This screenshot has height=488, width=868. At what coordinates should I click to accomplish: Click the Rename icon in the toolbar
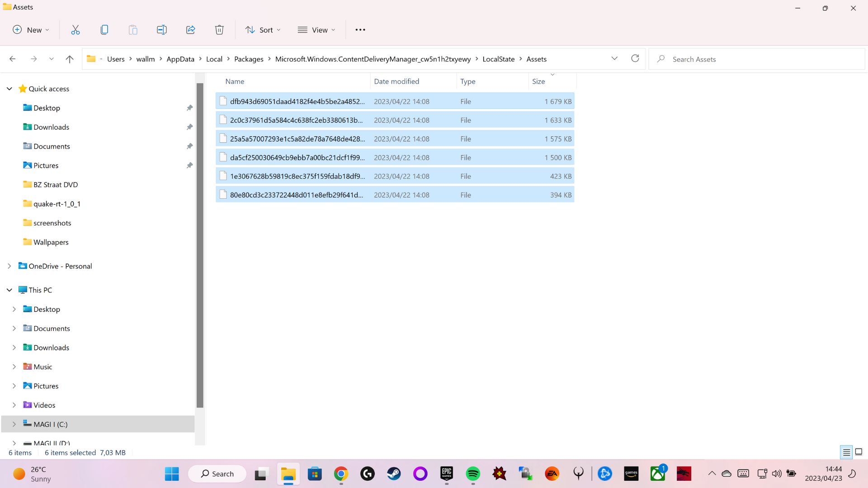pyautogui.click(x=162, y=29)
